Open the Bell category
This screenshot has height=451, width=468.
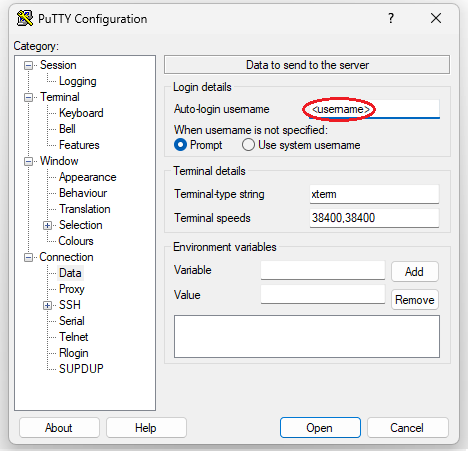(x=67, y=129)
